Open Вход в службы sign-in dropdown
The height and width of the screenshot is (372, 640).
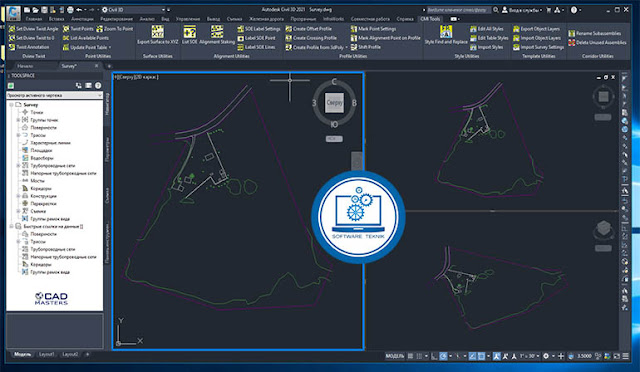(522, 10)
